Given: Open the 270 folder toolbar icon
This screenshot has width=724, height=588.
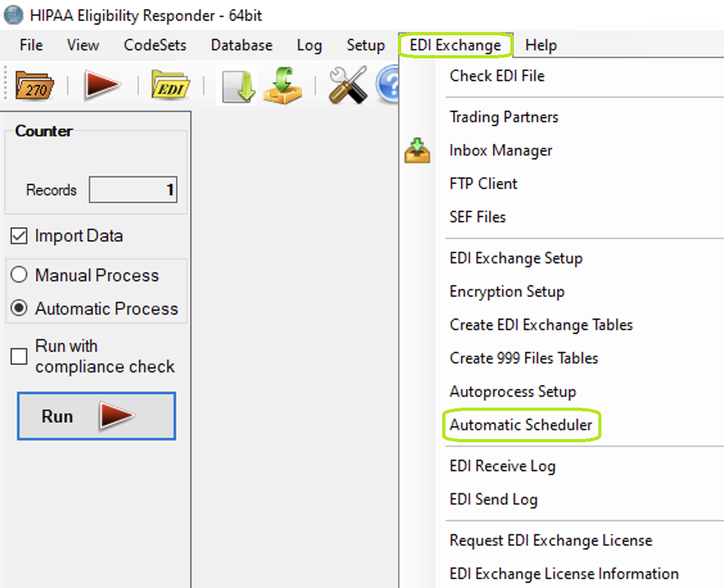Looking at the screenshot, I should tap(35, 86).
